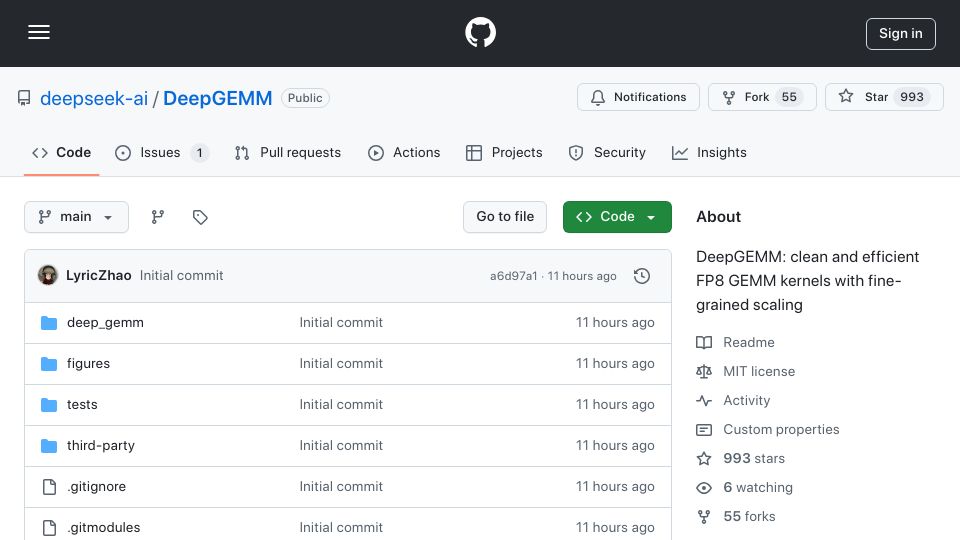960x540 pixels.
Task: Open the latest Initial commit message in header
Action: [x=181, y=276]
